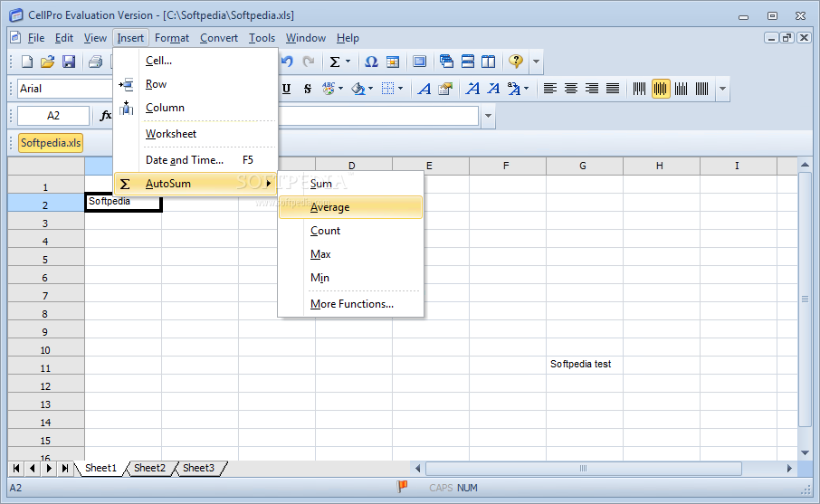Open the AutoSum toolbar dropdown arrow
Image resolution: width=820 pixels, height=504 pixels.
(x=348, y=62)
